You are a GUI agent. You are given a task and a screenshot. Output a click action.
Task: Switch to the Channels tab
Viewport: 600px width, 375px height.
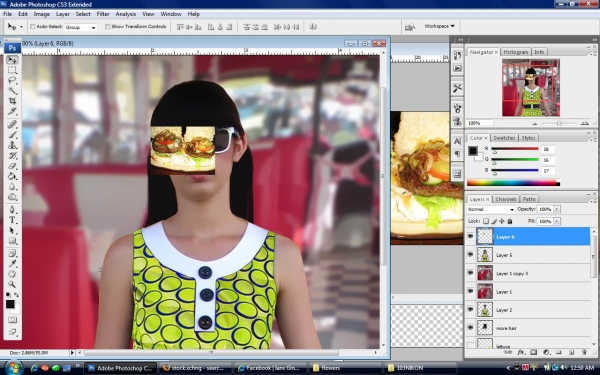[505, 199]
